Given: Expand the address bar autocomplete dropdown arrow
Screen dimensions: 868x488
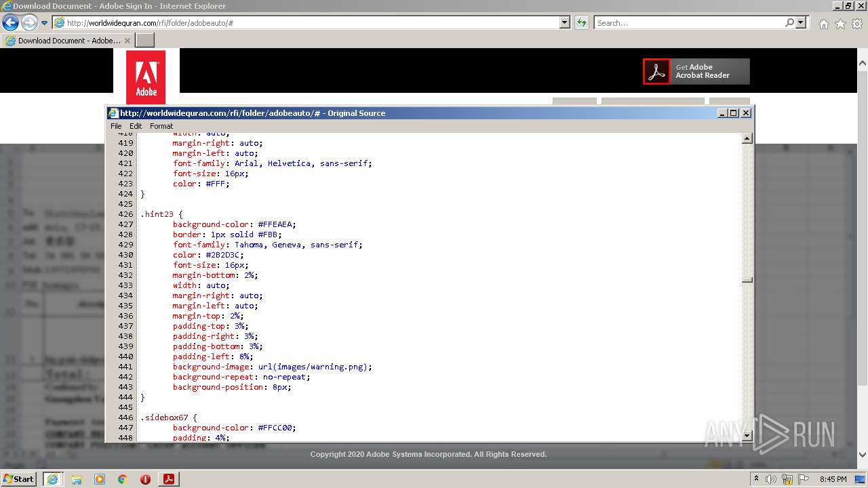Looking at the screenshot, I should [x=565, y=22].
